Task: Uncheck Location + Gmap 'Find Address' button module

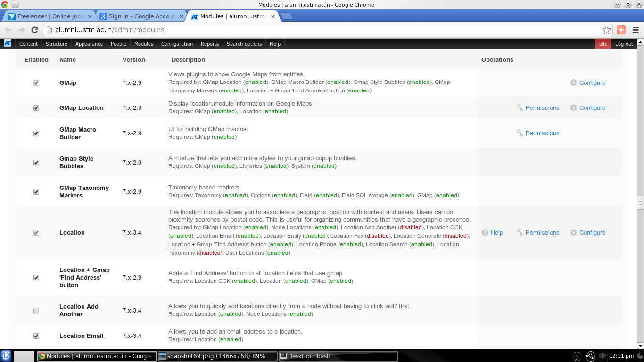Action: [x=36, y=278]
